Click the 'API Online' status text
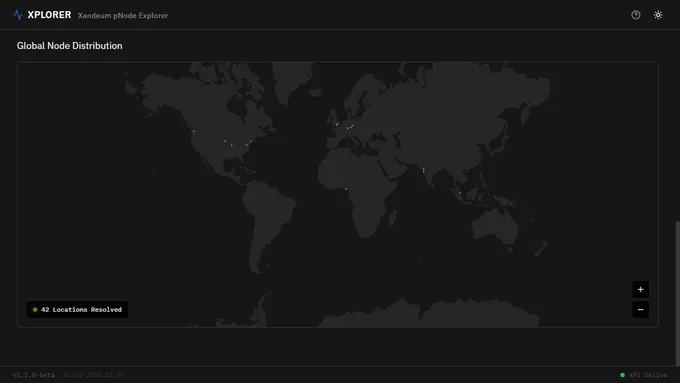This screenshot has width=680, height=383. pos(647,375)
